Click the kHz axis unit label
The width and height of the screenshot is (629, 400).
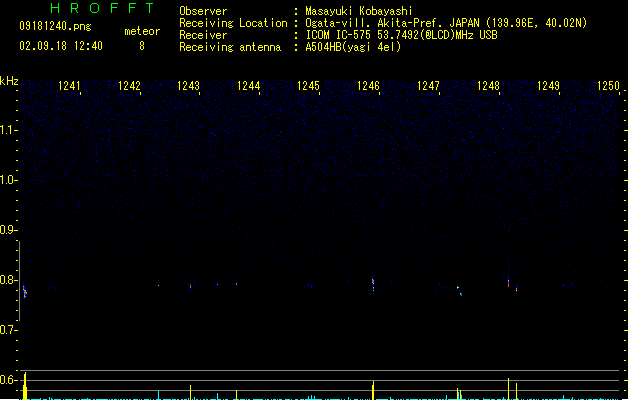[9, 81]
